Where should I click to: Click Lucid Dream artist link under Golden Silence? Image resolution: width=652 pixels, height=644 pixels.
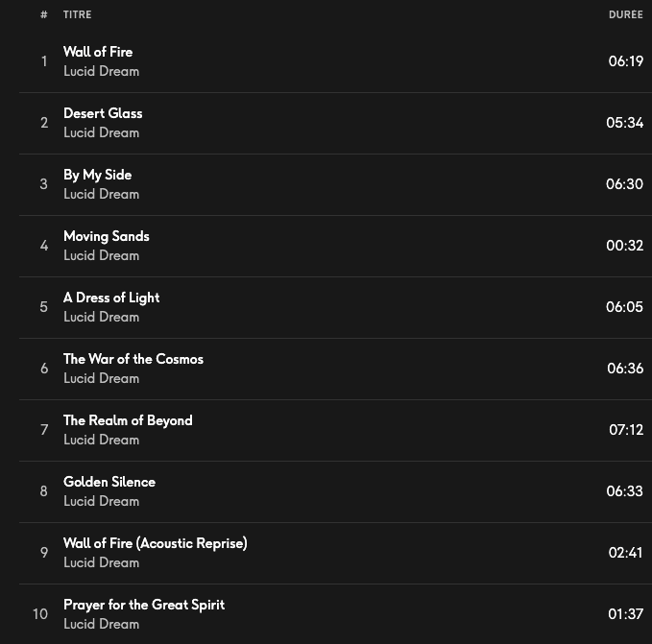[x=101, y=501]
